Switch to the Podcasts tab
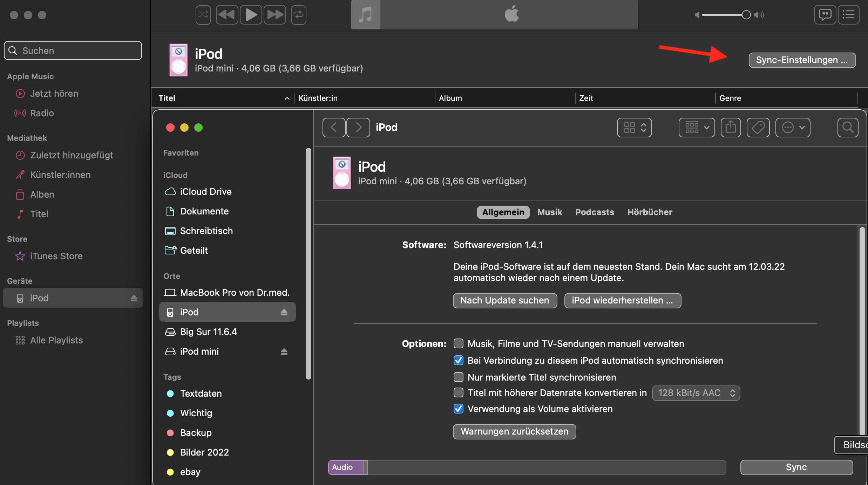868x485 pixels. coord(595,212)
